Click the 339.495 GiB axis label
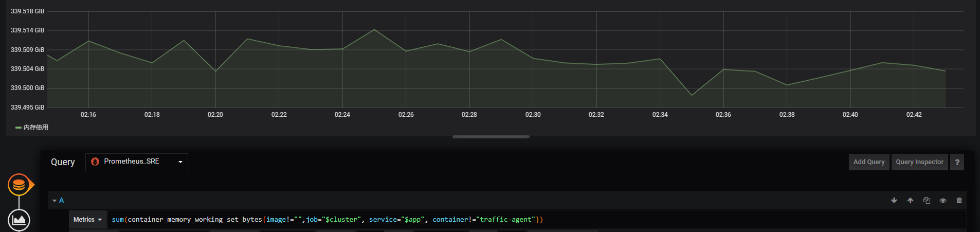The image size is (980, 232). pyautogui.click(x=27, y=108)
